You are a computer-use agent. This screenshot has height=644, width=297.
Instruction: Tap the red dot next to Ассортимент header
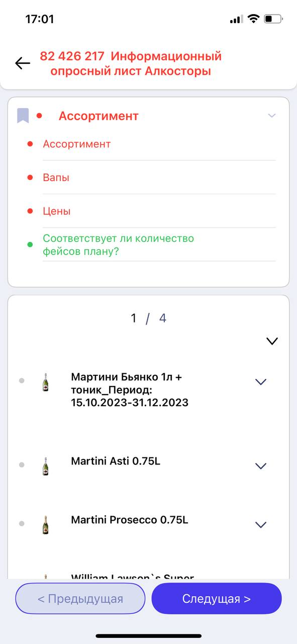pos(39,116)
